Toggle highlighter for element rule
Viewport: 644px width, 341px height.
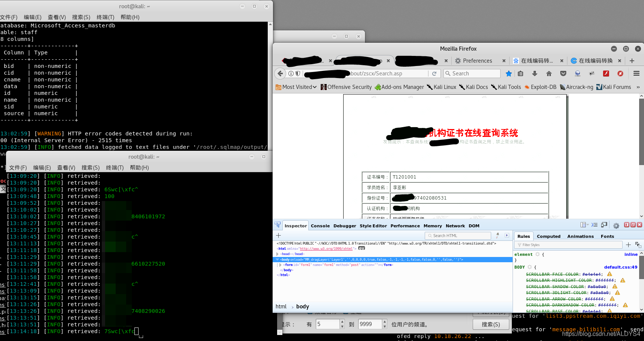[x=538, y=254]
